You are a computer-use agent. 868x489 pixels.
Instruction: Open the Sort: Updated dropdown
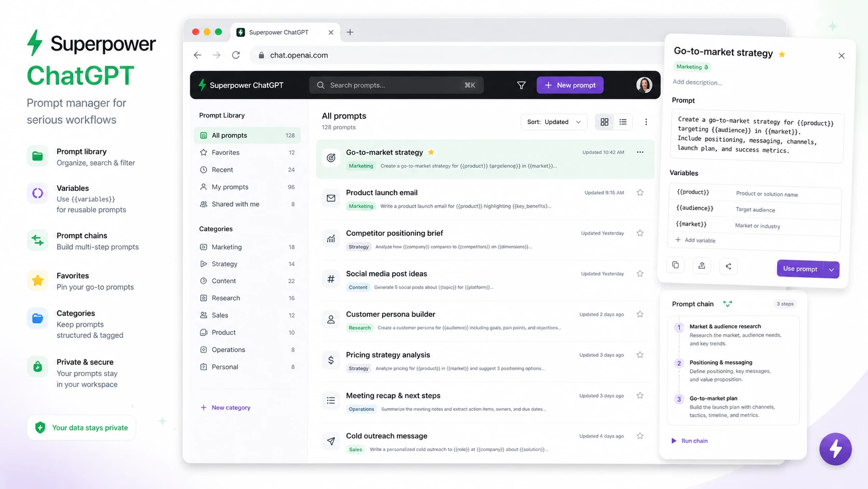pos(554,122)
